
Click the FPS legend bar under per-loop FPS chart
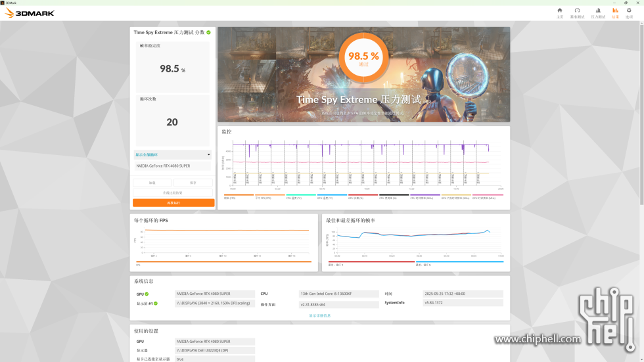(x=224, y=261)
